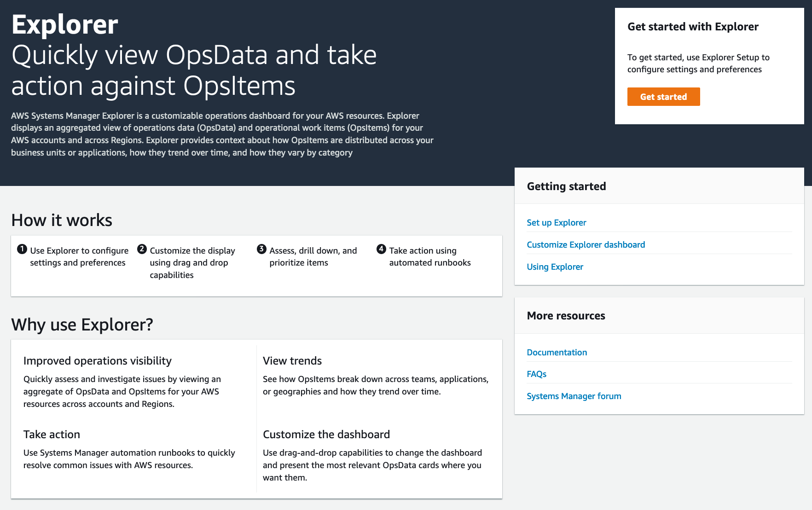The image size is (812, 510).
Task: Click the Getting started panel header
Action: pos(566,186)
